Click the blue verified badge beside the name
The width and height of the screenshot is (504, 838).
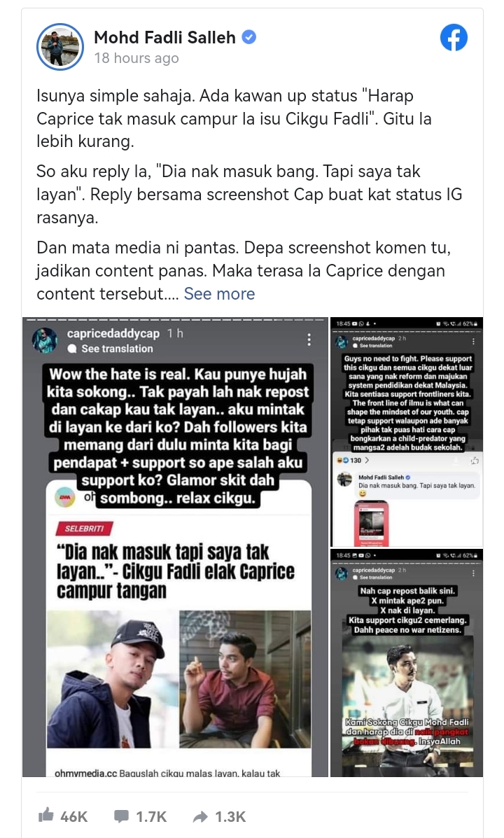click(x=249, y=37)
